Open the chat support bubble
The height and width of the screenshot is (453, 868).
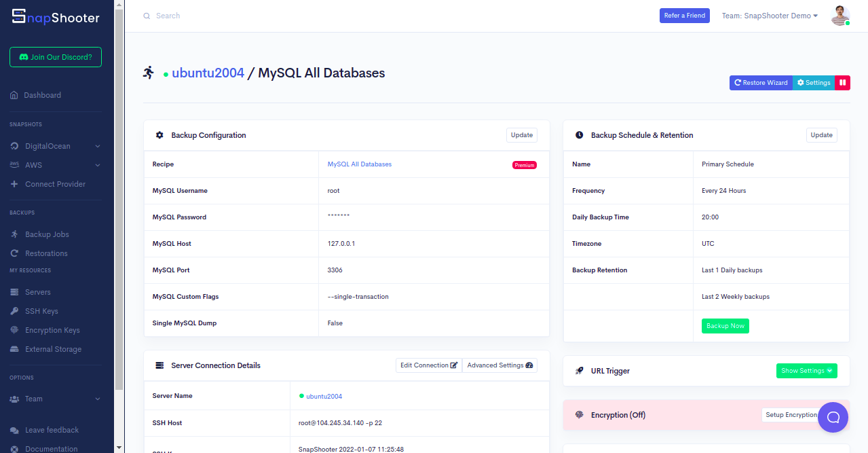(x=833, y=417)
